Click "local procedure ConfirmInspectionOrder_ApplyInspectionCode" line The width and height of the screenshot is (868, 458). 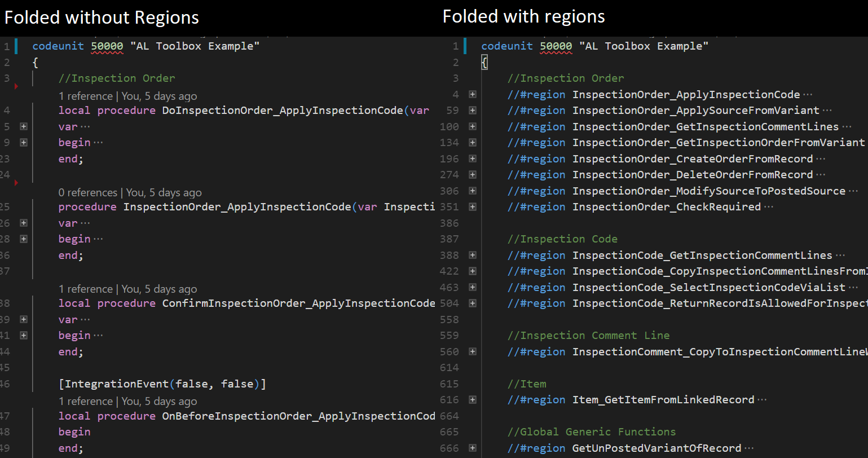[x=246, y=303]
